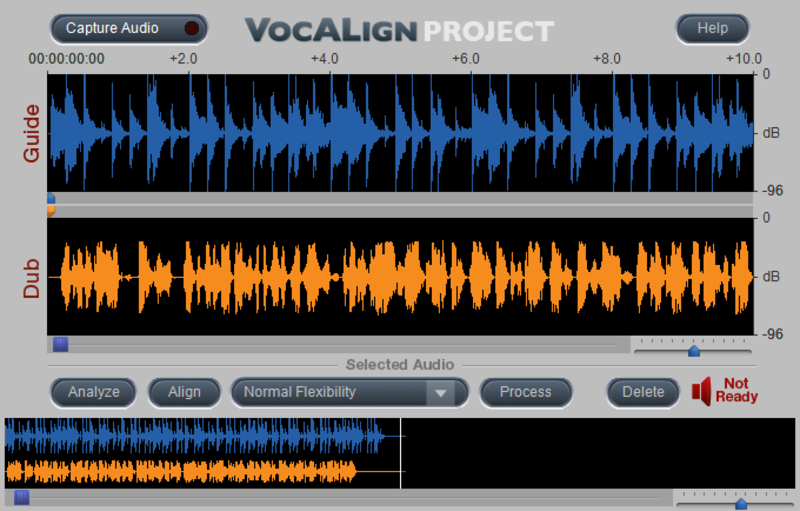Click the VocALign Project logo

pyautogui.click(x=399, y=31)
